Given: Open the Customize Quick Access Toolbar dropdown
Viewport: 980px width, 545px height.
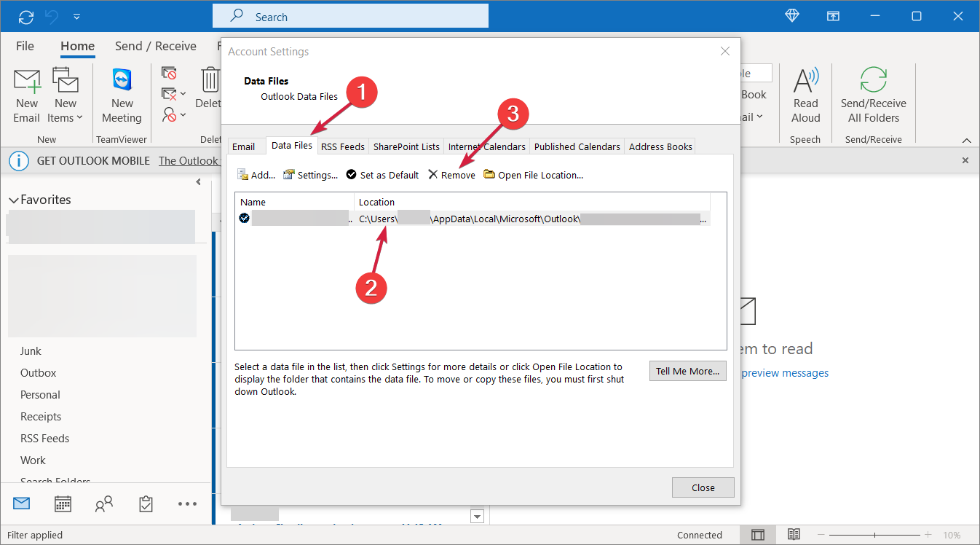Looking at the screenshot, I should 77,16.
